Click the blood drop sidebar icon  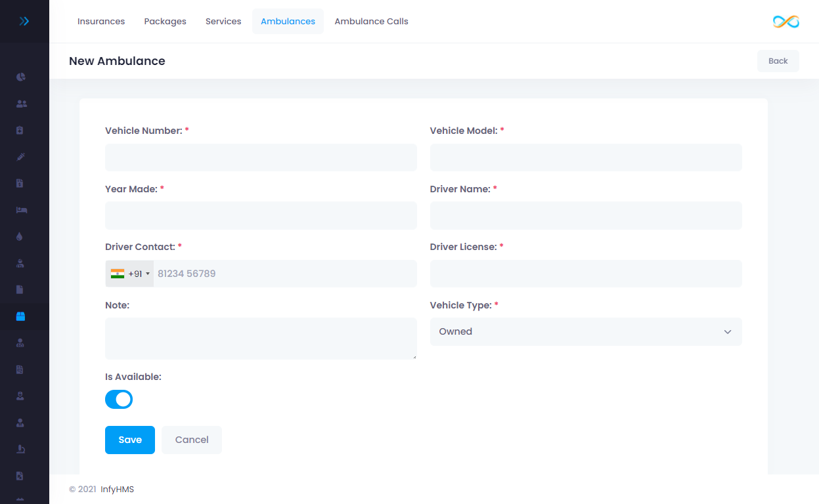point(20,236)
